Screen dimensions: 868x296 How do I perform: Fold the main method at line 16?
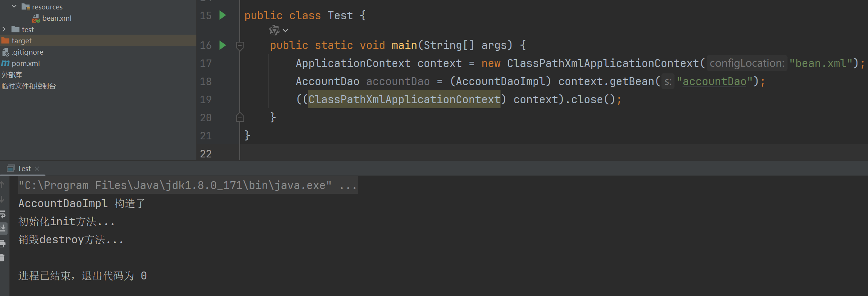pos(240,46)
